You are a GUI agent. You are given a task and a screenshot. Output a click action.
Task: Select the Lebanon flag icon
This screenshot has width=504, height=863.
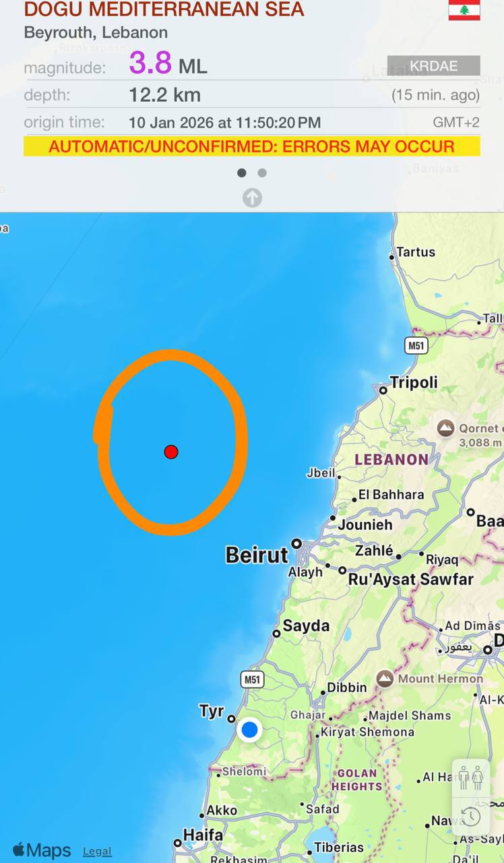(x=464, y=10)
